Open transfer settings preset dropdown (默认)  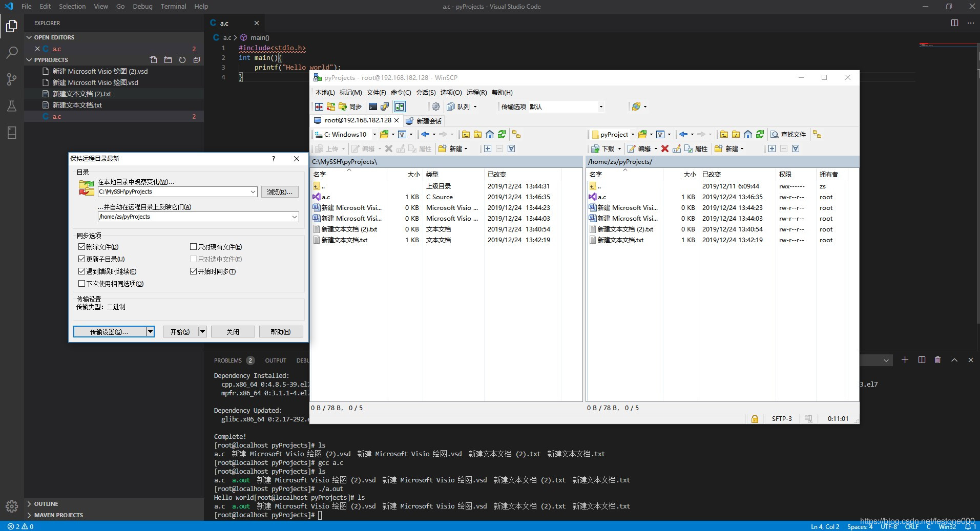tap(601, 107)
